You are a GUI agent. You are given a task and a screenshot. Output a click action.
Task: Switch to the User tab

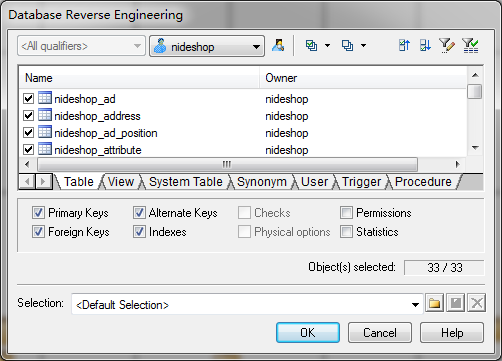[314, 182]
